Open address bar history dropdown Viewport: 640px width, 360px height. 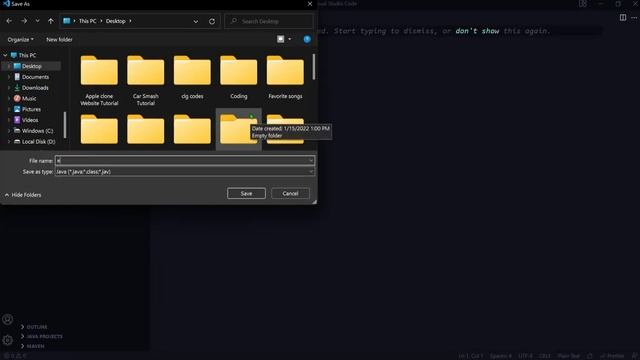pyautogui.click(x=196, y=21)
